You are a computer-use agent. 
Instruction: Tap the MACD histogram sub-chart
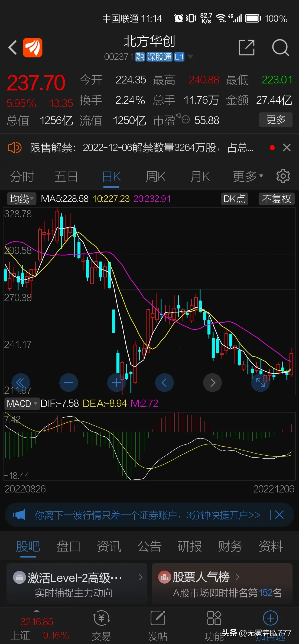coord(149,447)
